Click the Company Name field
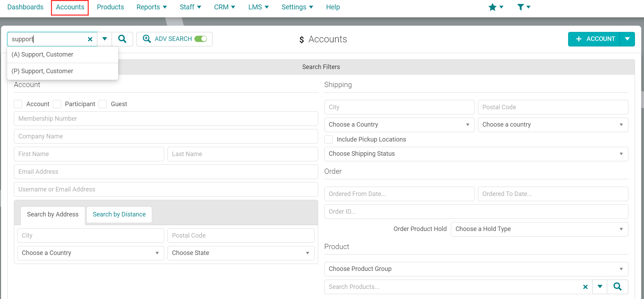Image resolution: width=644 pixels, height=299 pixels. point(166,136)
